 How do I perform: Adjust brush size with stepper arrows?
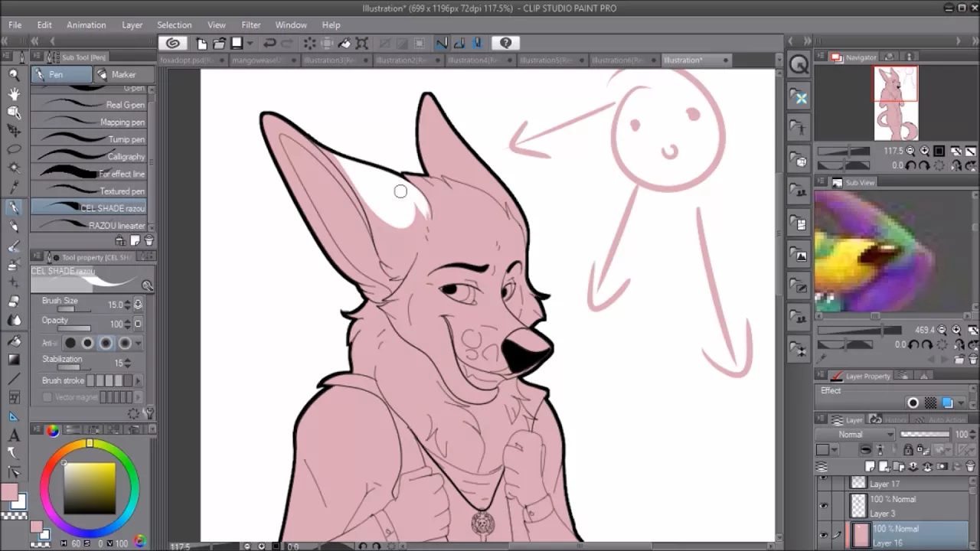[x=127, y=305]
